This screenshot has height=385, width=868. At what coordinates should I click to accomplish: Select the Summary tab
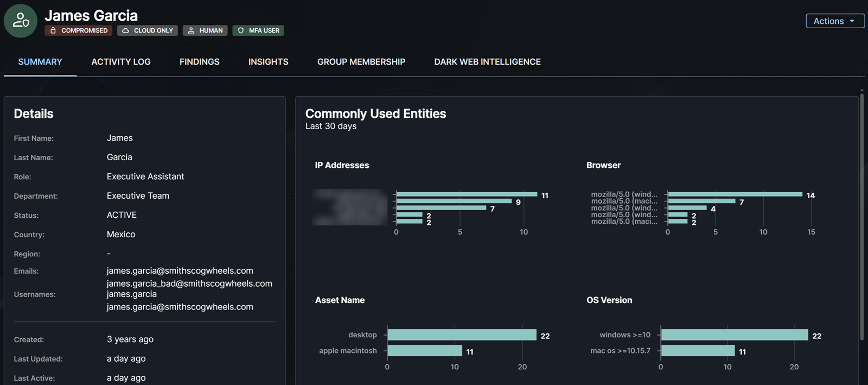pyautogui.click(x=40, y=62)
